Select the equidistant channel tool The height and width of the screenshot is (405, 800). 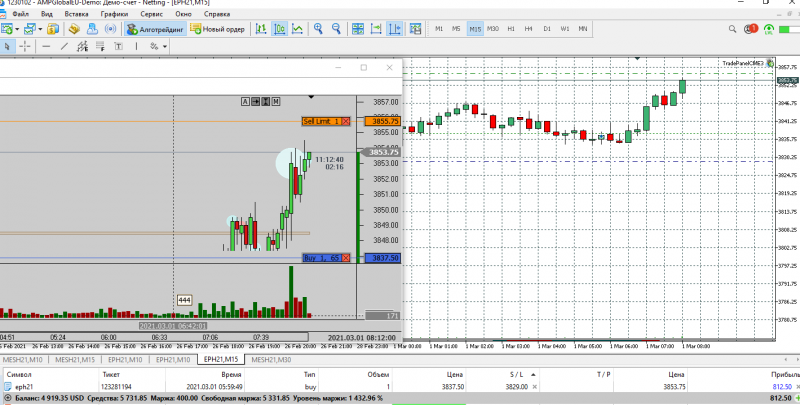pyautogui.click(x=82, y=46)
